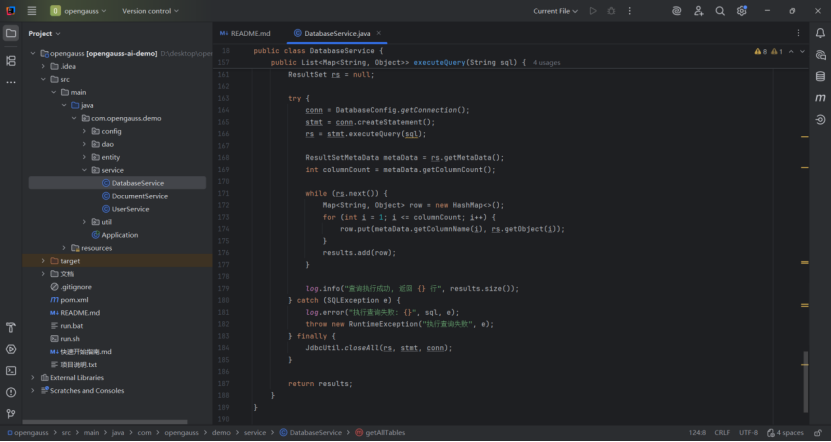
Task: Open the Structure tool window icon
Action: click(11, 61)
